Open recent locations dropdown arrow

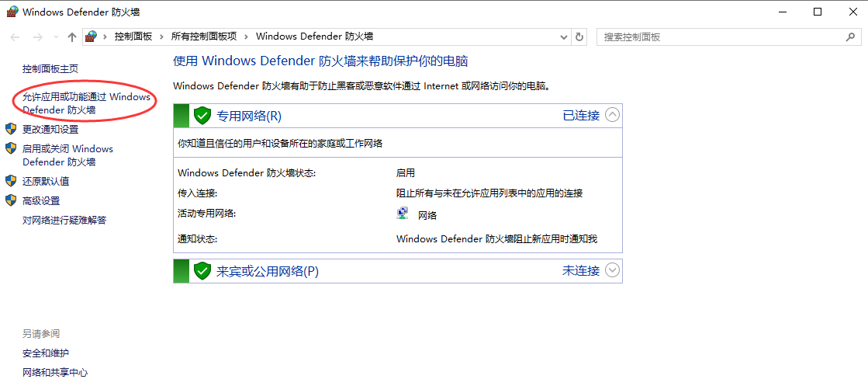[x=55, y=37]
